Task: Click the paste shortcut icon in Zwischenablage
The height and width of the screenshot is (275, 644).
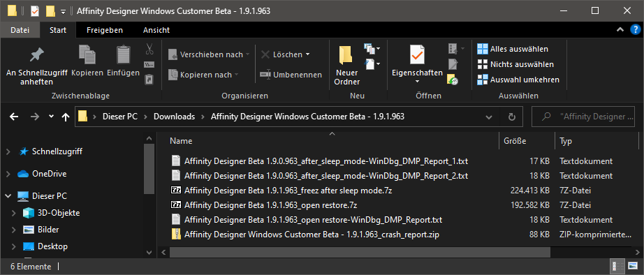Action: 149,79
